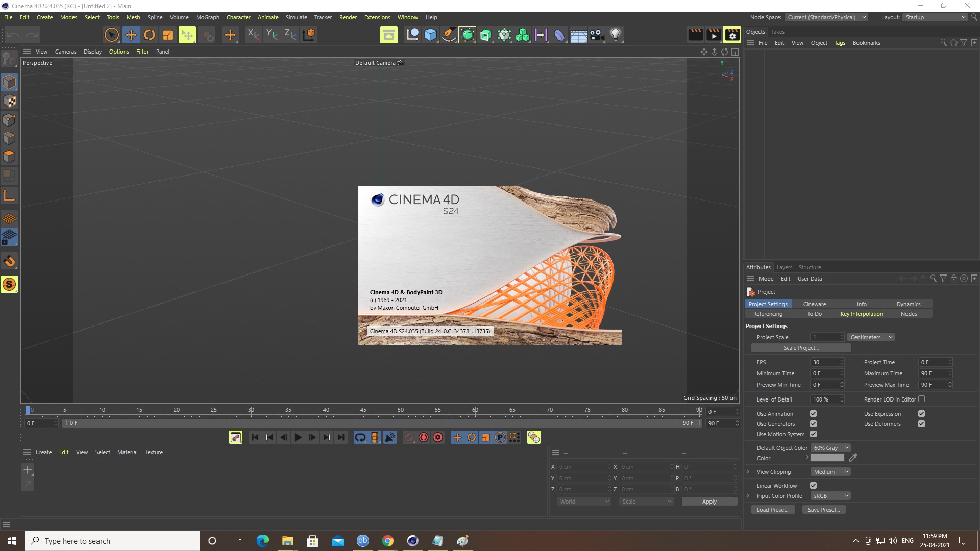
Task: Click Render View clapper icon
Action: tap(695, 35)
